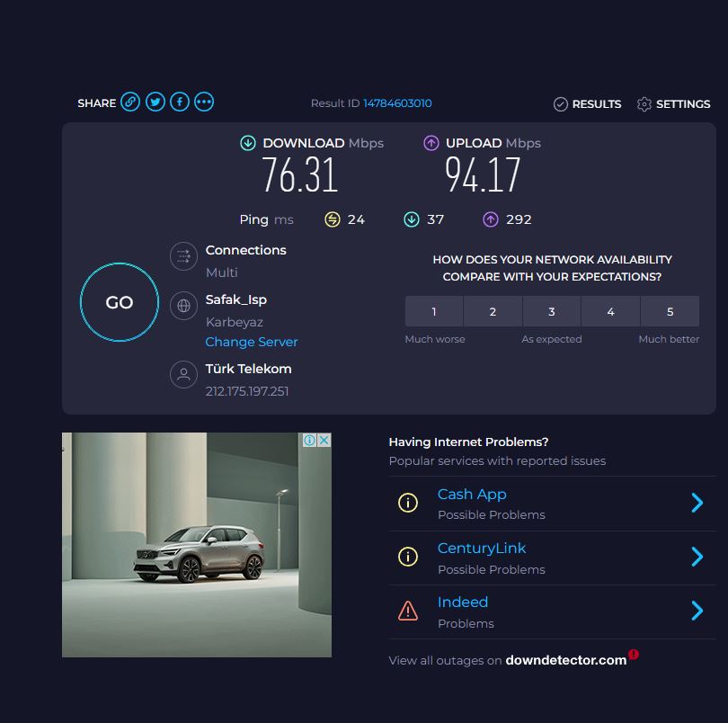The image size is (728, 723).
Task: Choose rating 5 Much better
Action: (670, 312)
